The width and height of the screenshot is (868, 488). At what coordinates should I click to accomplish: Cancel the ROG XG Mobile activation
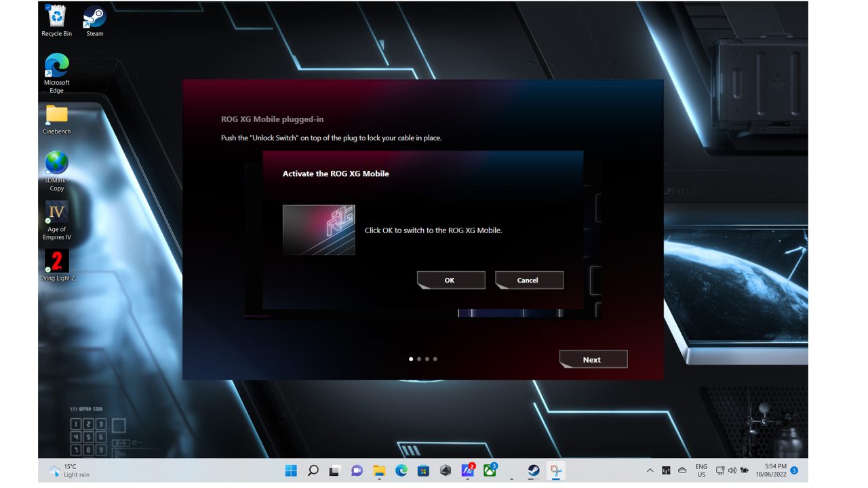point(529,280)
